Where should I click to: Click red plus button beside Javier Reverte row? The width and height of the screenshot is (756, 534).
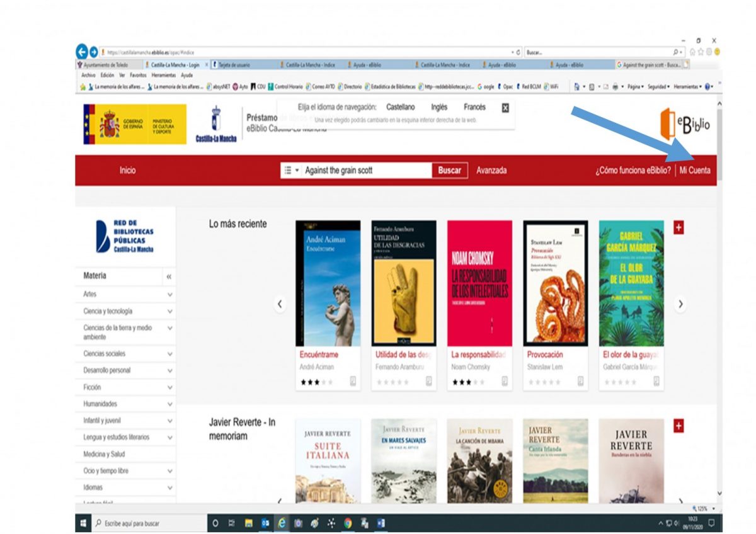[x=679, y=426]
